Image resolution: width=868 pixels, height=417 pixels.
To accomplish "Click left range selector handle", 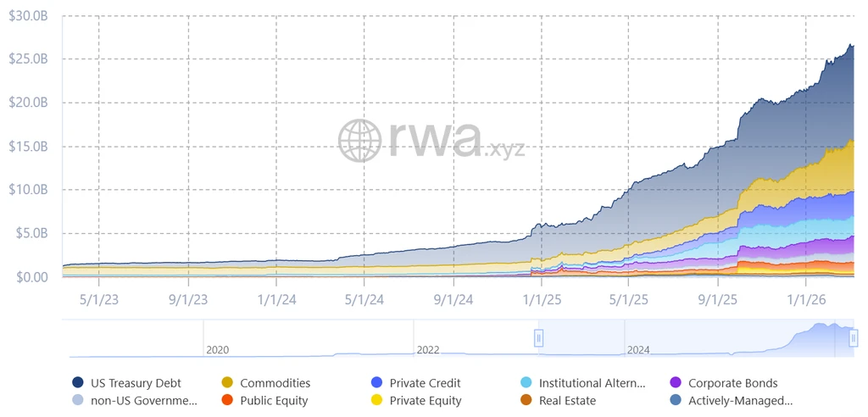I will [x=538, y=337].
